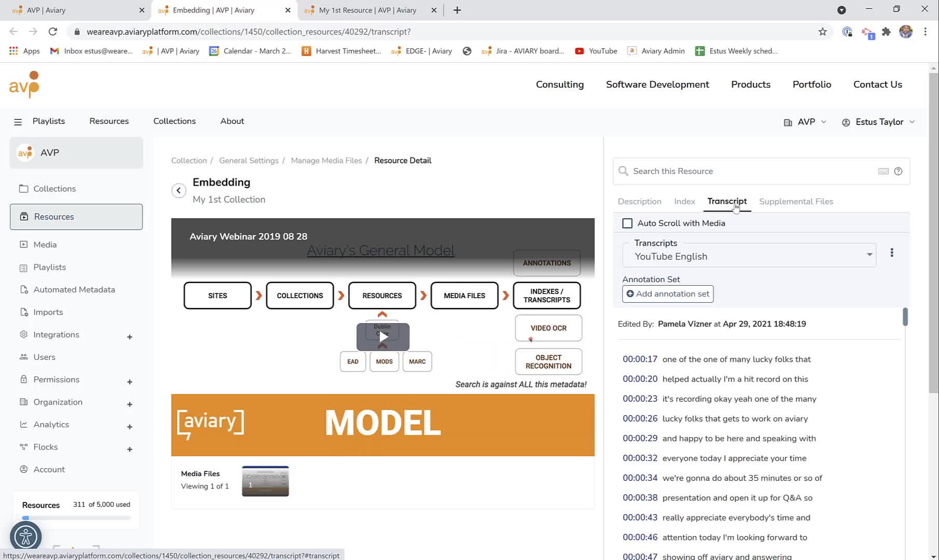Click the back arrow beside Embedding title
The height and width of the screenshot is (560, 939).
178,190
